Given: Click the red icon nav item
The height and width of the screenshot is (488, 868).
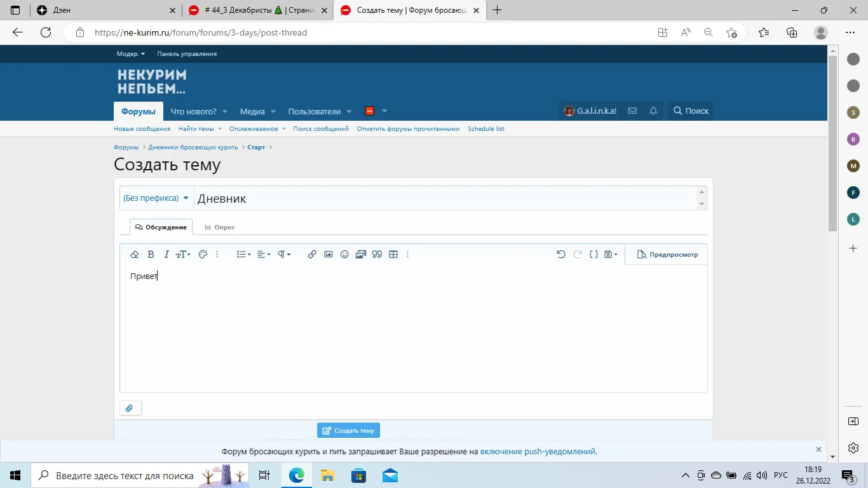Looking at the screenshot, I should click(x=370, y=111).
